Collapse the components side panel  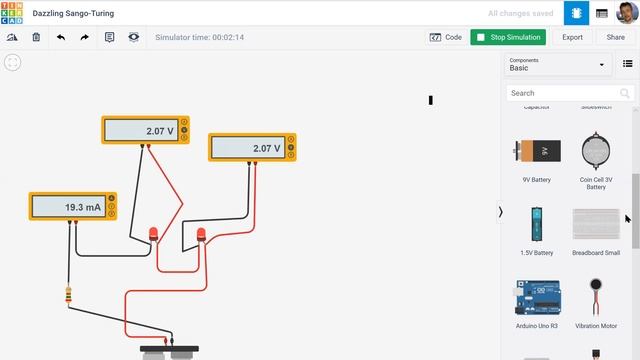[x=500, y=212]
